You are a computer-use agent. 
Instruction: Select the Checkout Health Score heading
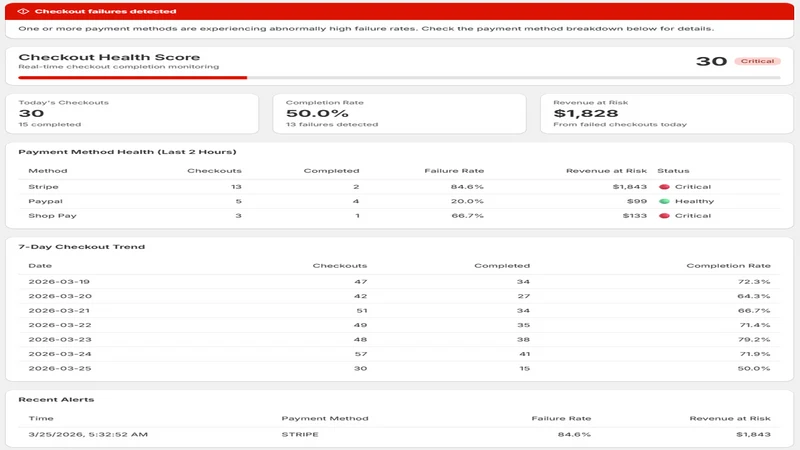[x=109, y=57]
